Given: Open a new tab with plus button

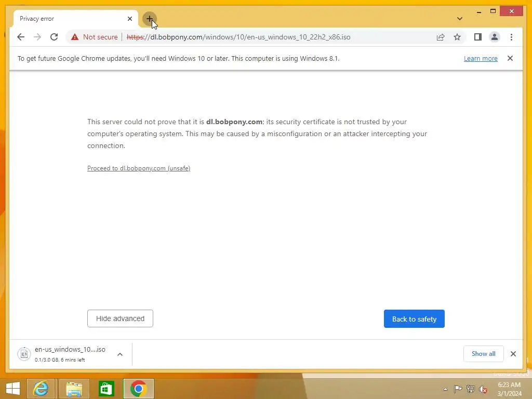Looking at the screenshot, I should [149, 19].
